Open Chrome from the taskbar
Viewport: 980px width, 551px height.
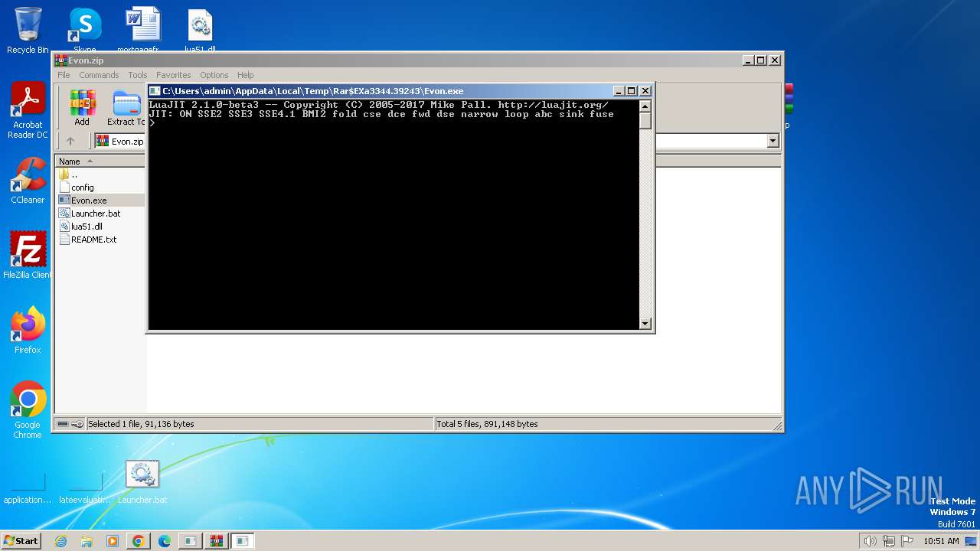139,541
